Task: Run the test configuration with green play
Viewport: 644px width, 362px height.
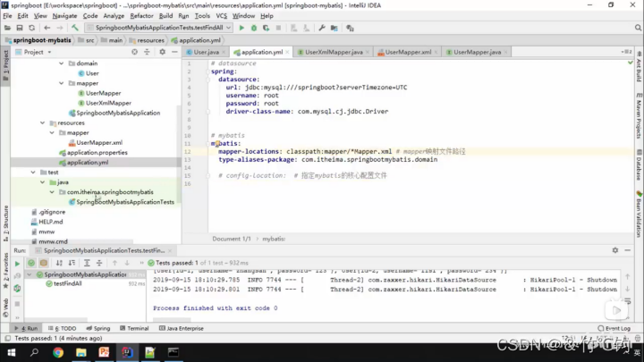Action: pyautogui.click(x=241, y=28)
